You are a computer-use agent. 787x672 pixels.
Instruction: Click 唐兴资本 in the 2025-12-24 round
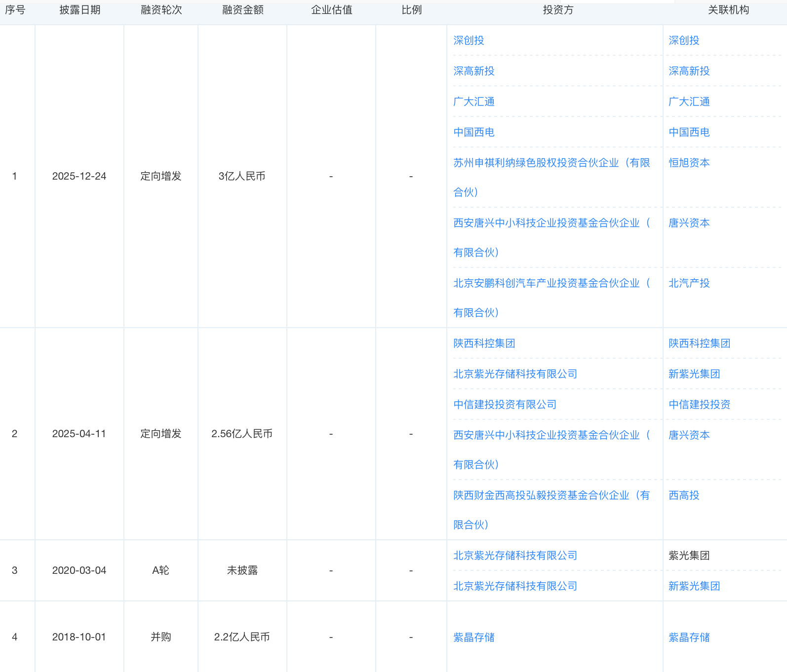pos(689,223)
